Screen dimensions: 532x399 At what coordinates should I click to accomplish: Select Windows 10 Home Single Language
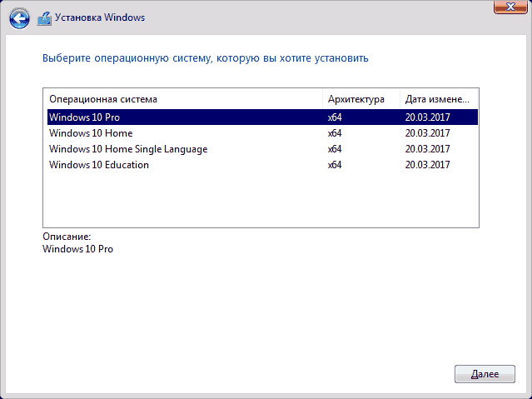click(128, 149)
